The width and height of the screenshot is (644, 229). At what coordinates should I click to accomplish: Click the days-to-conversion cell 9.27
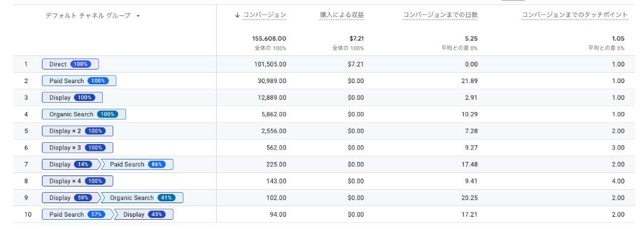tap(471, 148)
